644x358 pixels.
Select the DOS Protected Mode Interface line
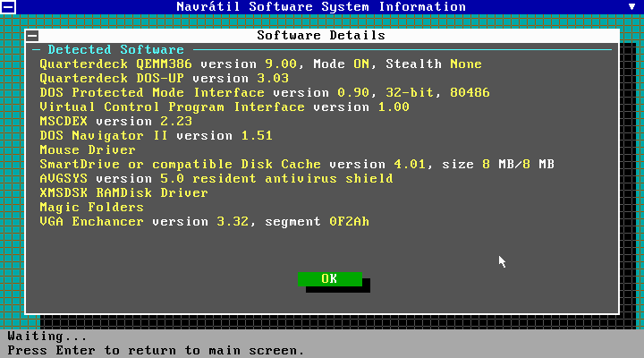tap(265, 92)
